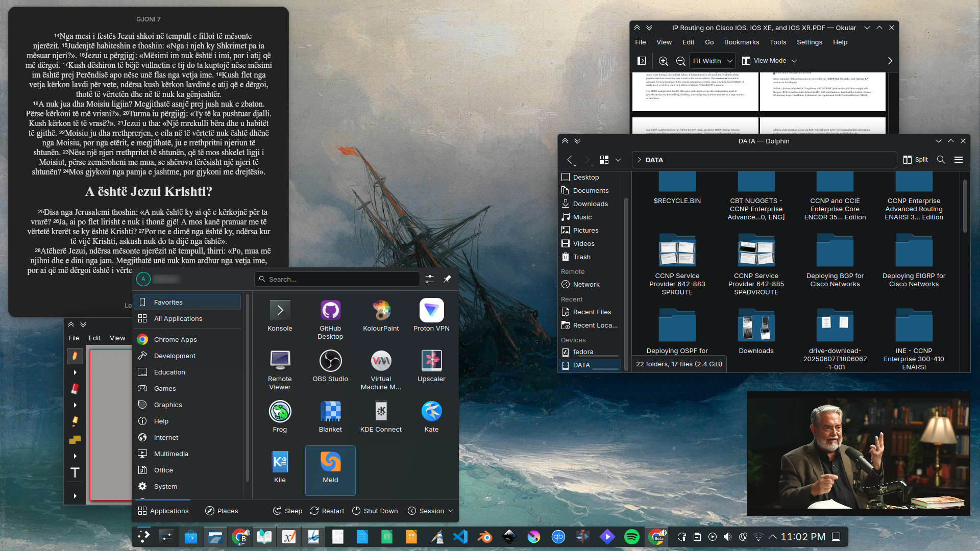
Task: Launch the Frog app
Action: (280, 417)
